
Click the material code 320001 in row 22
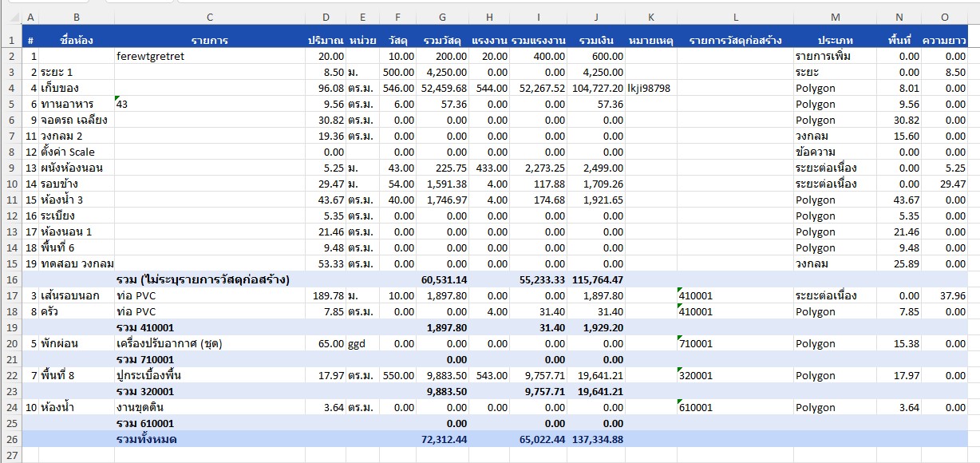tap(735, 375)
